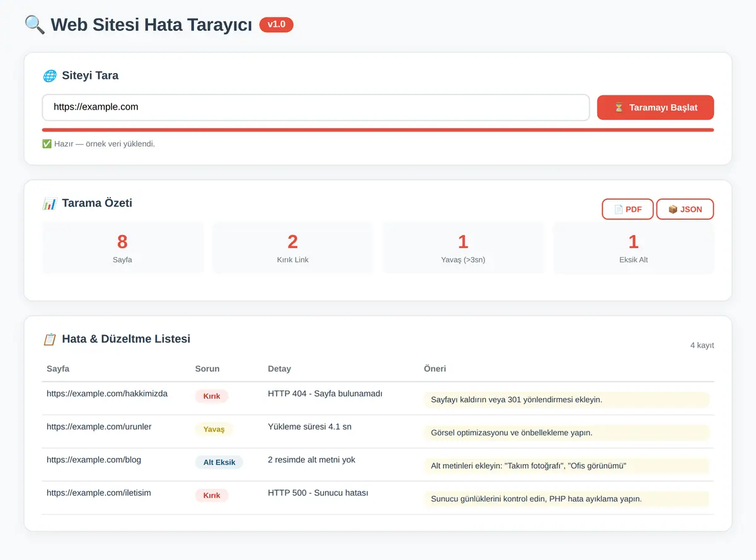Click the magnifying glass icon in the title
This screenshot has width=756, height=560.
[x=35, y=25]
